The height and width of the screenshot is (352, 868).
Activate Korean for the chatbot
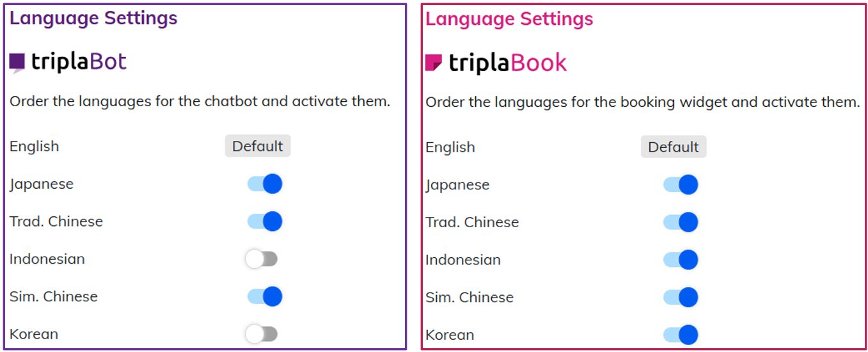pos(262,334)
